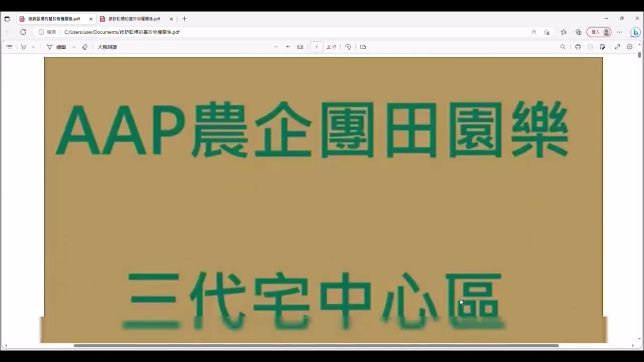Open the tab actions menu icon

click(7, 19)
